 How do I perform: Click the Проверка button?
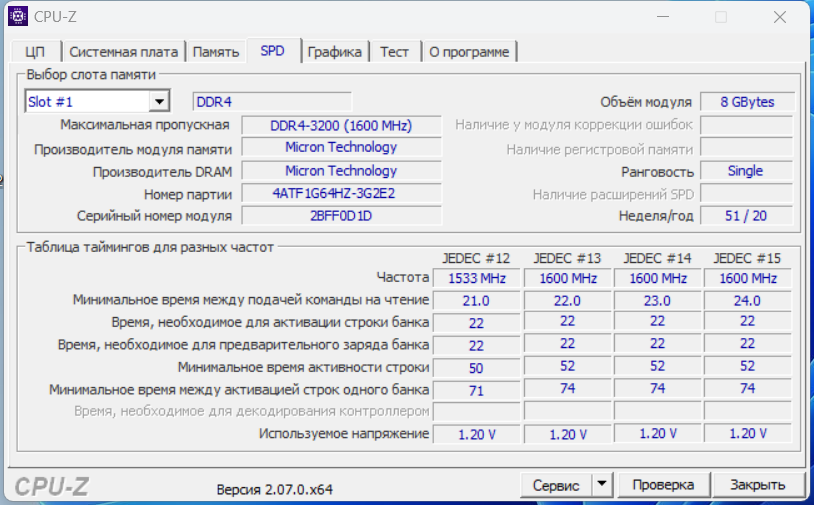coord(663,485)
